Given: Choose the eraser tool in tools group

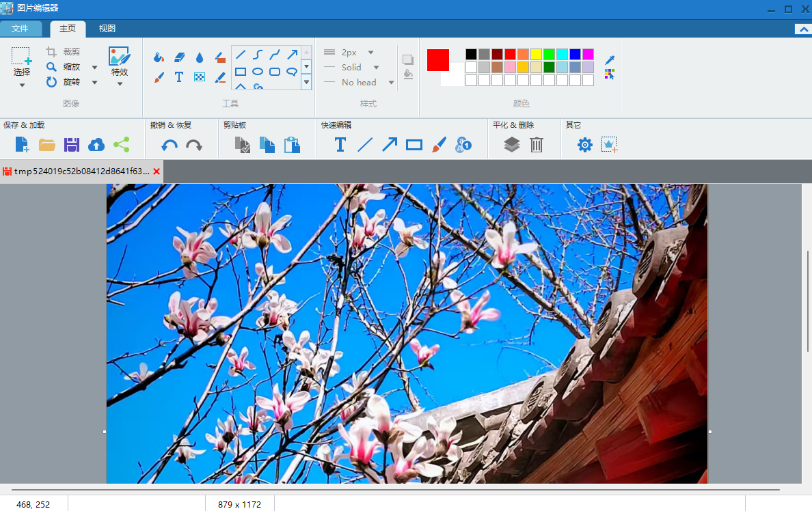Looking at the screenshot, I should point(179,57).
